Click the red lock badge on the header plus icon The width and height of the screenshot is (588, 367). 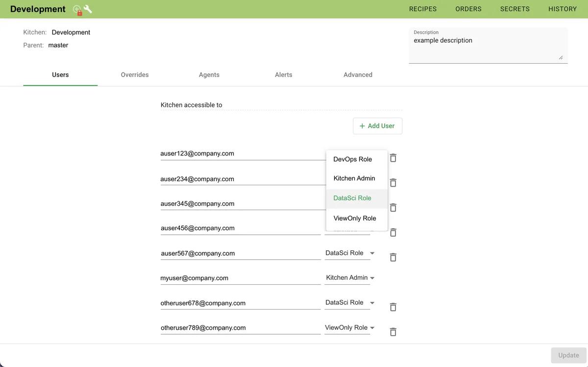click(80, 13)
